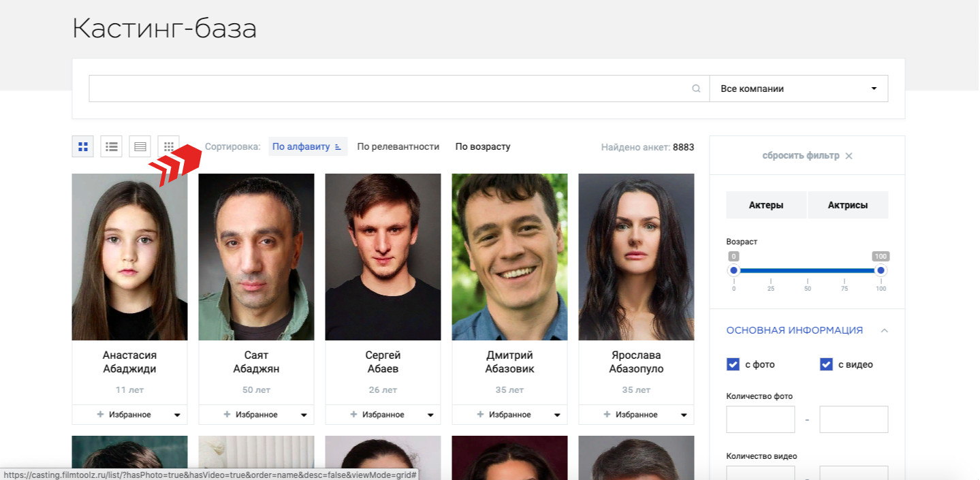Switch to table rows view icon
980x480 pixels.
tap(140, 146)
